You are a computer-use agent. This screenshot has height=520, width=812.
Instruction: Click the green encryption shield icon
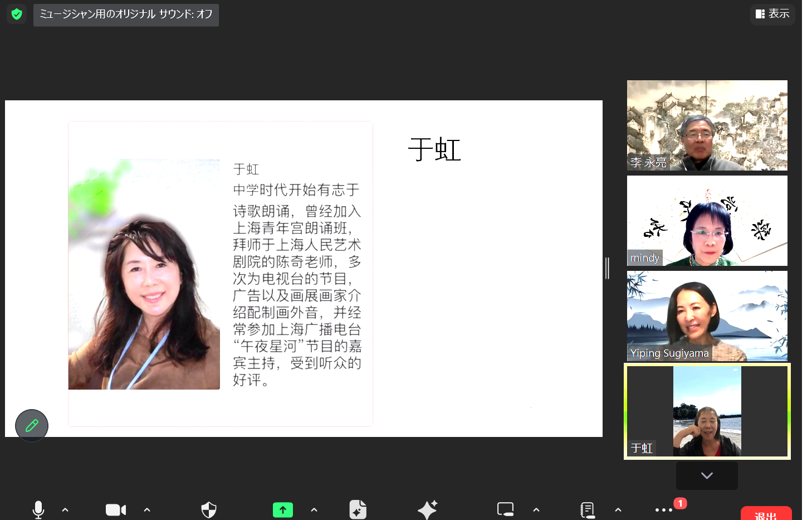[x=17, y=14]
